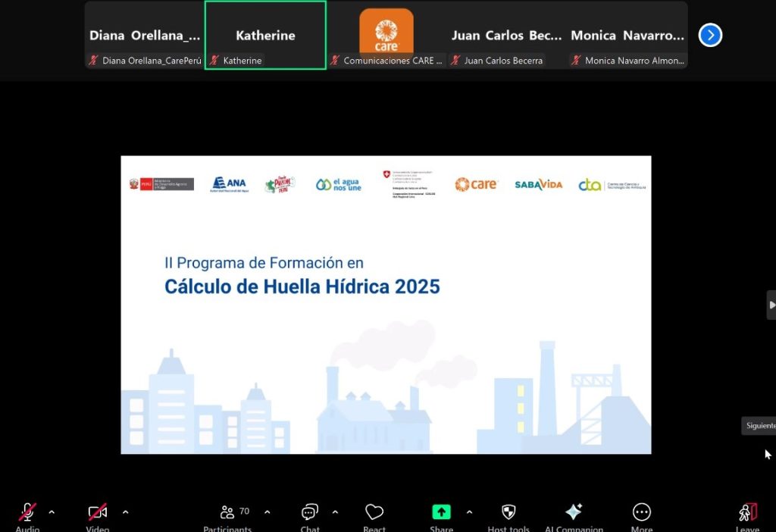Expand the Chat options chevron

(335, 512)
